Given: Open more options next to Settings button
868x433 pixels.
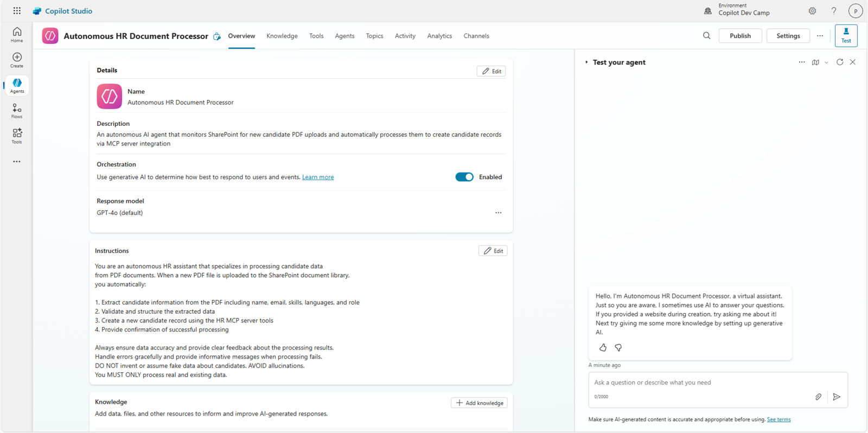Looking at the screenshot, I should click(x=820, y=36).
